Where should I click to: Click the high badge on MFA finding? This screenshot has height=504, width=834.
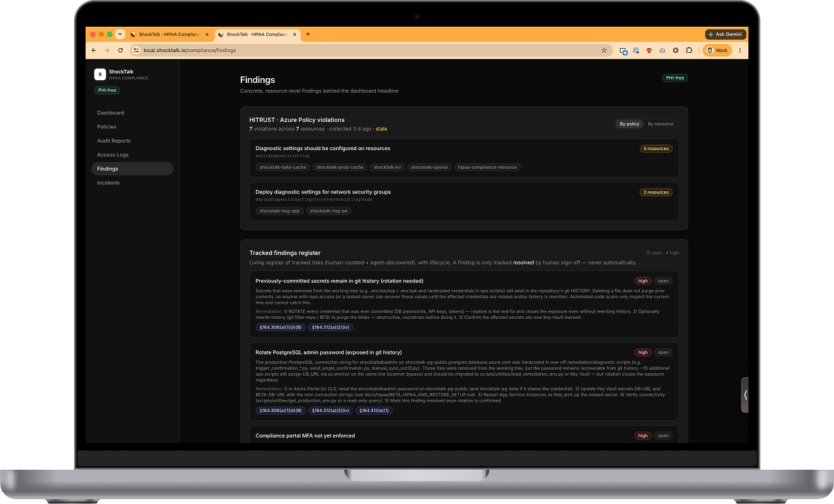[643, 435]
